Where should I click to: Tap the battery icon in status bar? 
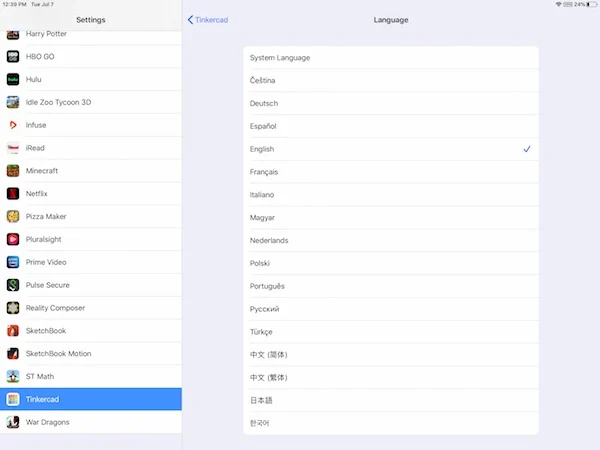tap(591, 5)
